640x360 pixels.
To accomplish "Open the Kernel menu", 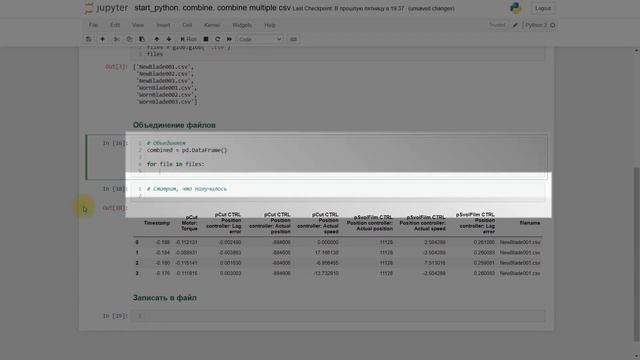I will click(212, 25).
